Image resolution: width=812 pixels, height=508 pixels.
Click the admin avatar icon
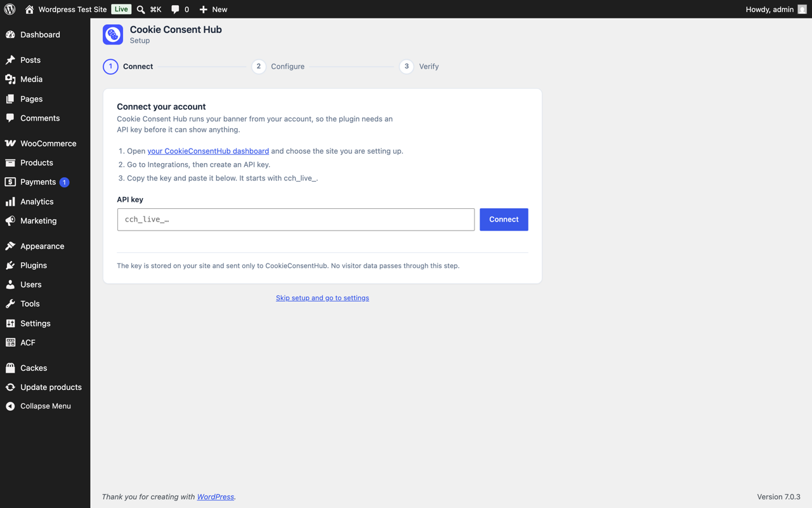(802, 10)
